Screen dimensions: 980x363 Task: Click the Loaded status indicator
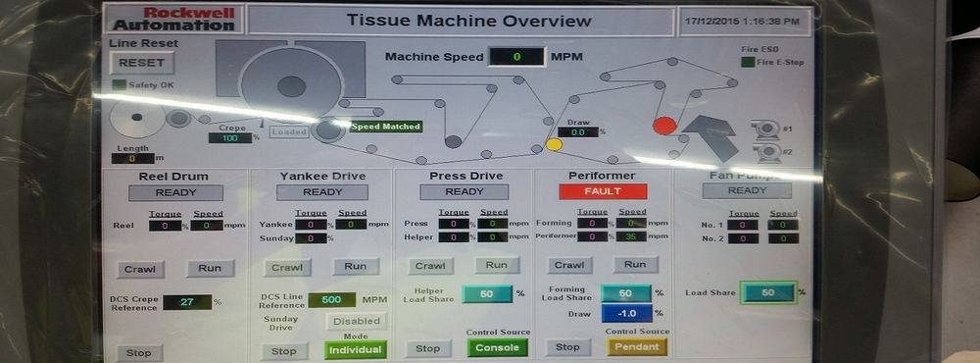coord(289,132)
